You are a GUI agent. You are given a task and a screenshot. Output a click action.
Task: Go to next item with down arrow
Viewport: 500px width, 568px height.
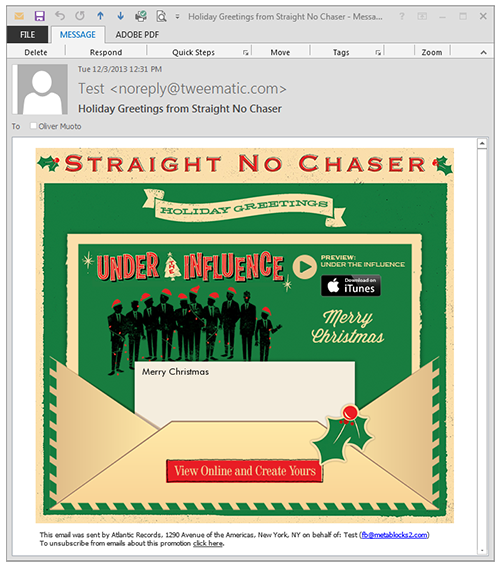(x=120, y=16)
